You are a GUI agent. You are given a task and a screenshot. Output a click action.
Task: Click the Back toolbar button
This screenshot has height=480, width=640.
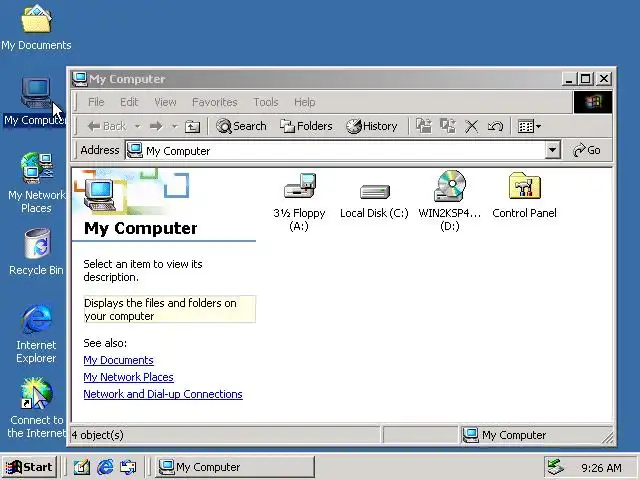pos(107,126)
